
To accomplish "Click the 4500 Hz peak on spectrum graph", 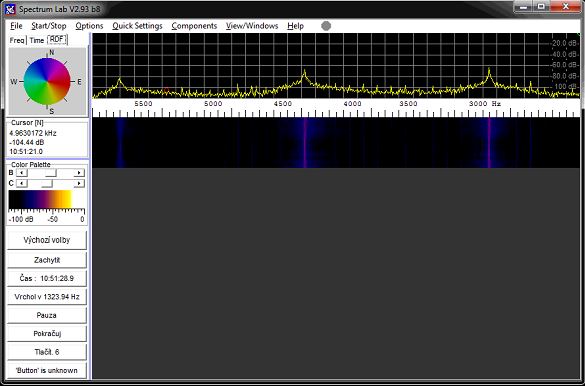I will point(305,72).
